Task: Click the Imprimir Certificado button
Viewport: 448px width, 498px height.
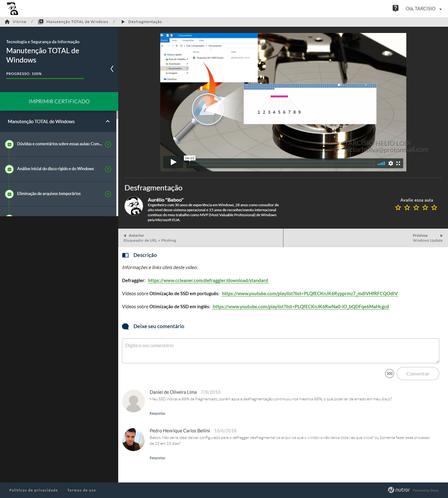Action: 59,101
